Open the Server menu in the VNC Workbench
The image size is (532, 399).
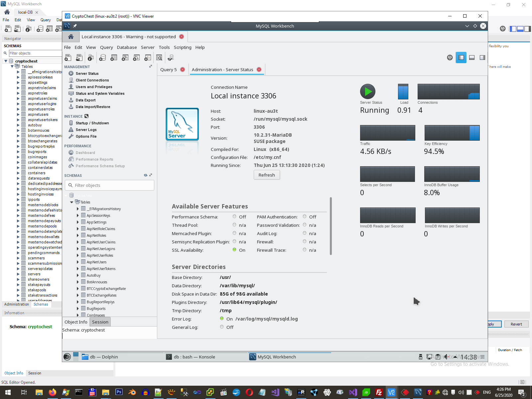point(148,47)
